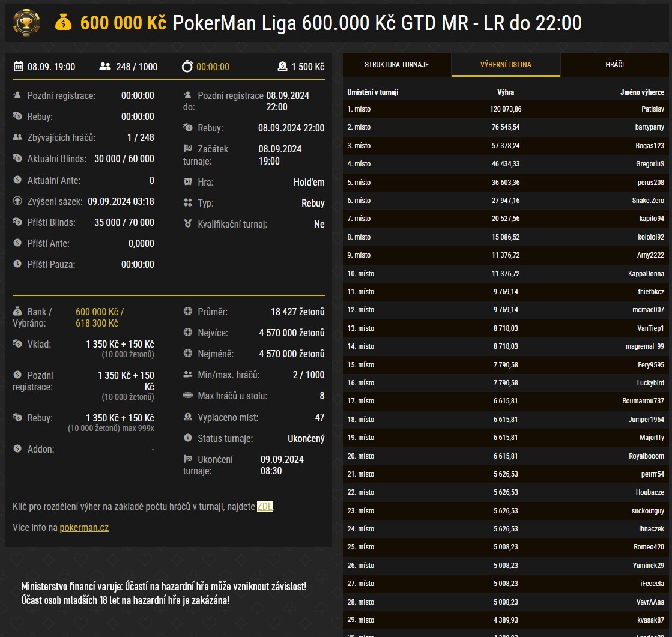Click the Umístění v turnaji column header
Screen dimensions: 672x637
tap(373, 92)
